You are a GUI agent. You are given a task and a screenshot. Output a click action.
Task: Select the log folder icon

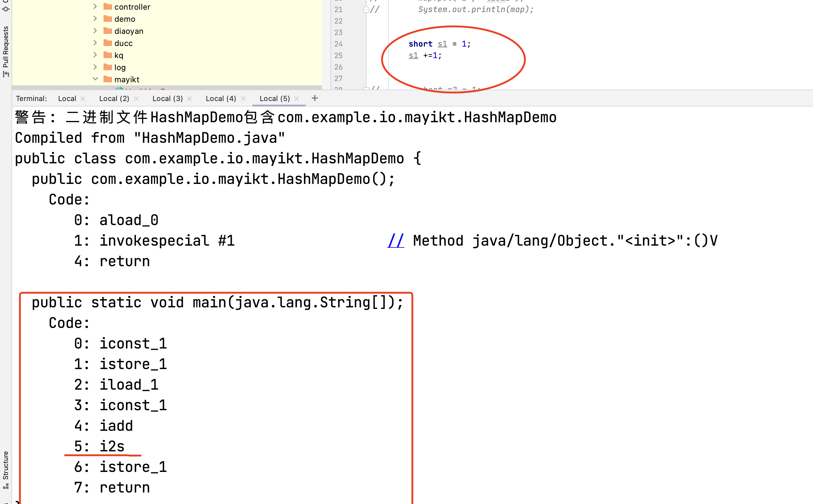coord(108,67)
